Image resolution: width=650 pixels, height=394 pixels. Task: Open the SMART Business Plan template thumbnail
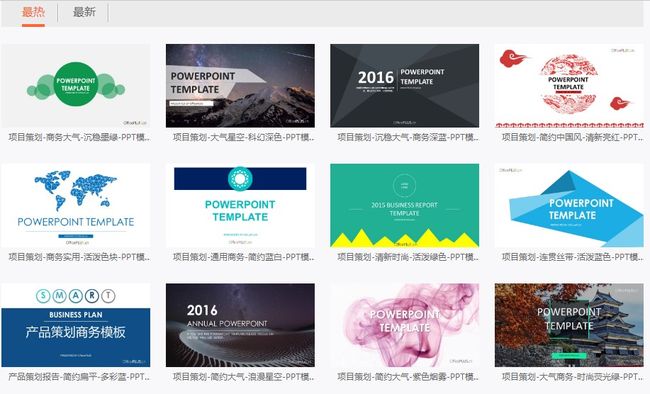(76, 325)
